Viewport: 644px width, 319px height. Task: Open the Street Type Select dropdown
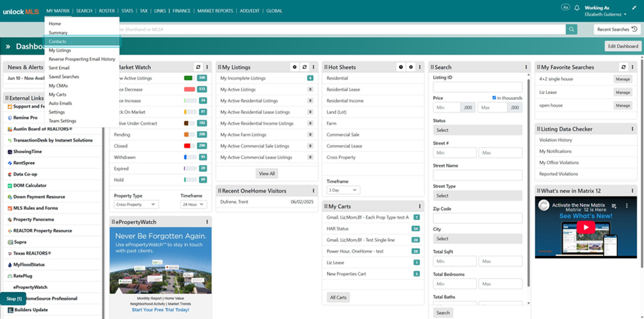pos(478,196)
